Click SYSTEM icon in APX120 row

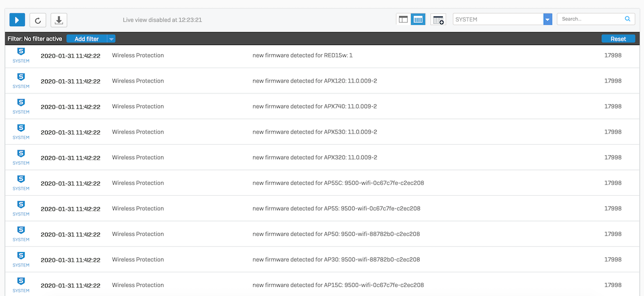tap(21, 81)
